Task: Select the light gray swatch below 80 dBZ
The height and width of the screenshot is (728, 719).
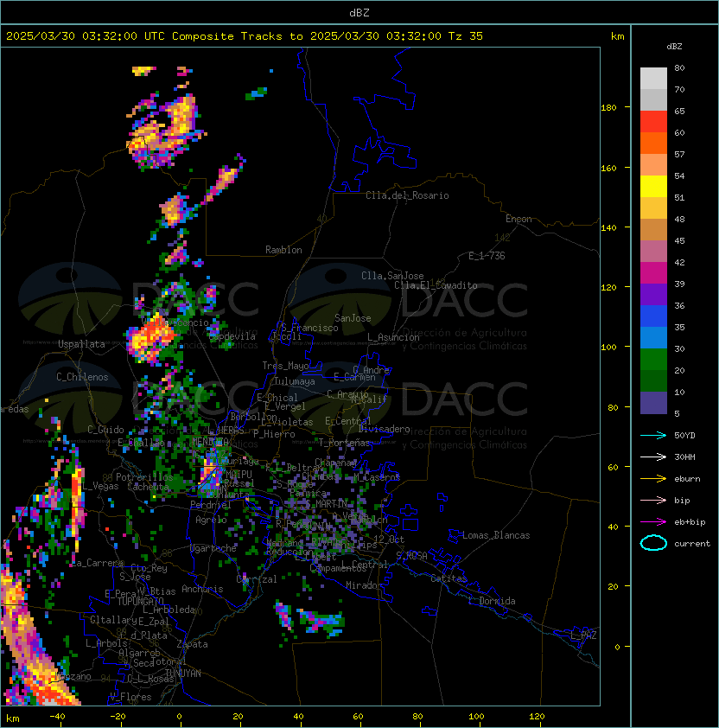Action: (x=653, y=78)
